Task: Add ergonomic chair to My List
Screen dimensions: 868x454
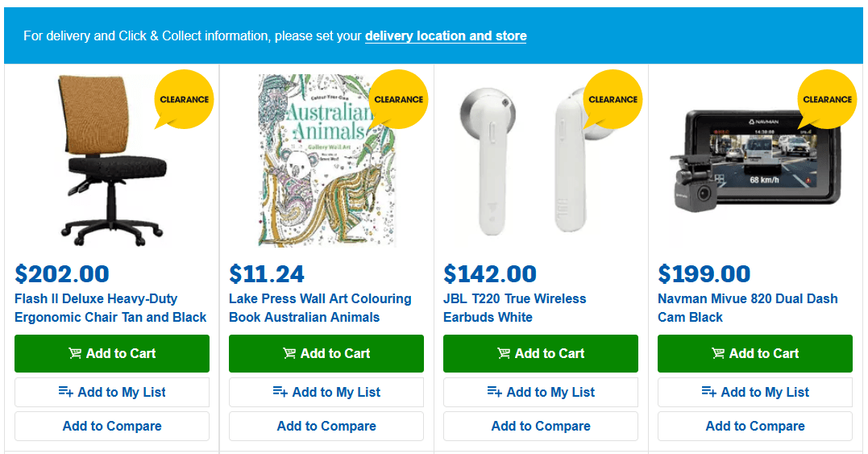Action: click(112, 392)
